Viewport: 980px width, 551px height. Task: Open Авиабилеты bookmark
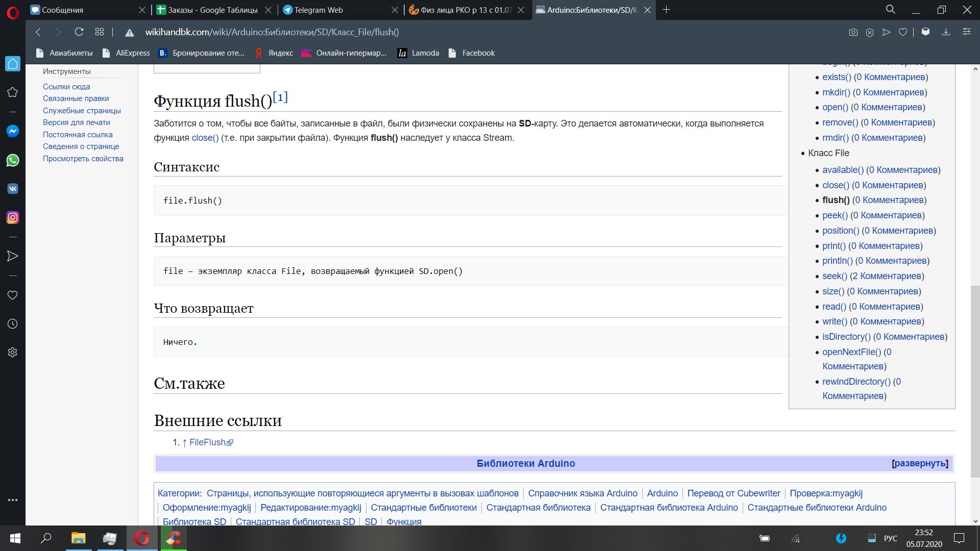(x=64, y=53)
